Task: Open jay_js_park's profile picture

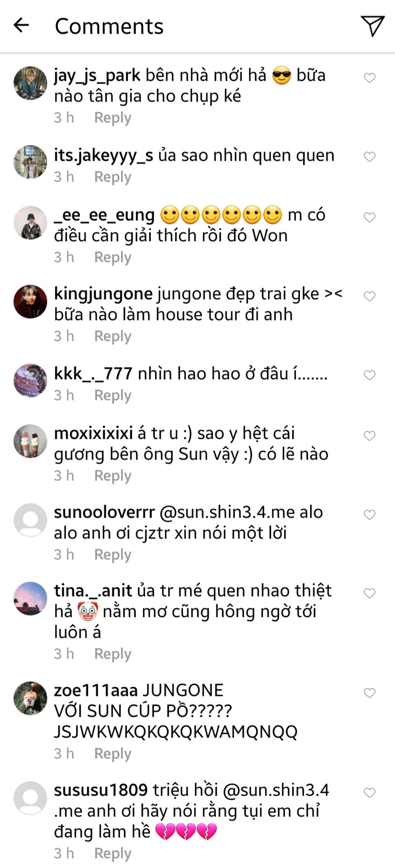Action: coord(30,83)
